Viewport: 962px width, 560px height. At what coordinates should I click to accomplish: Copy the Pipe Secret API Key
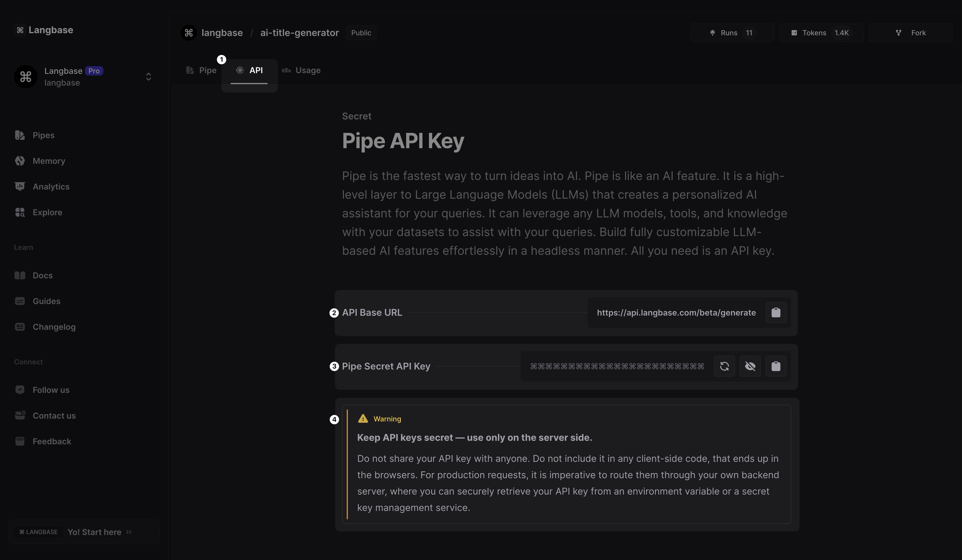coord(775,366)
